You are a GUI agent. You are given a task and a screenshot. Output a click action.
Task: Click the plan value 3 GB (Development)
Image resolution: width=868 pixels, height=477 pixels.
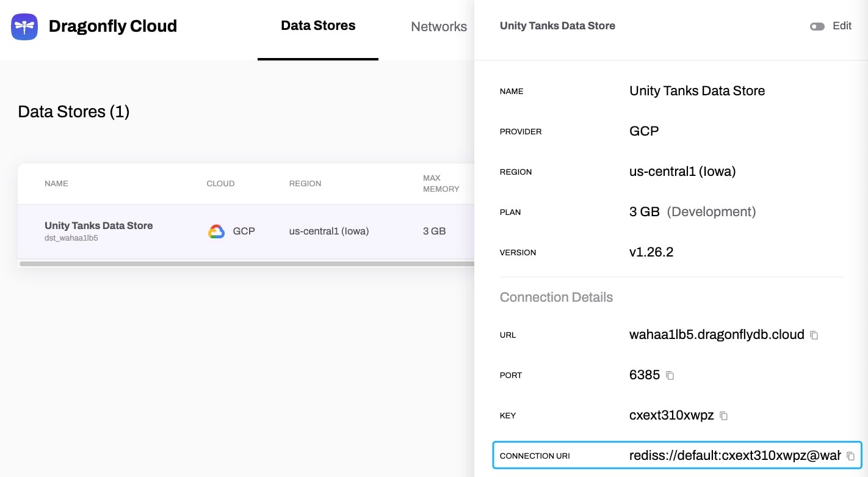click(693, 212)
